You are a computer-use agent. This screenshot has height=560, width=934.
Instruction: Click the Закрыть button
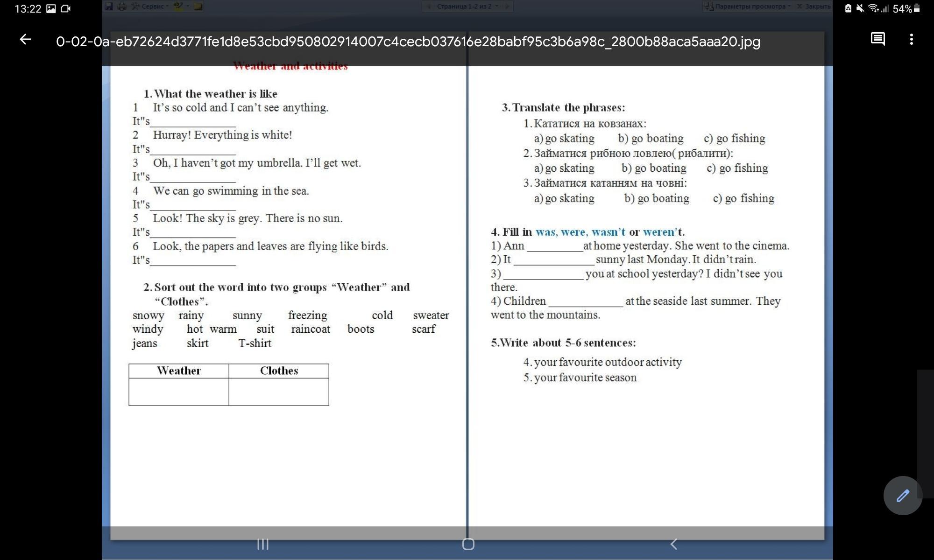pos(814,7)
